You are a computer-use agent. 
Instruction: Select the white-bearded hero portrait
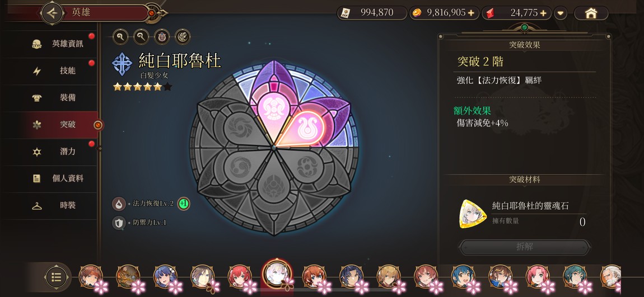[611, 276]
